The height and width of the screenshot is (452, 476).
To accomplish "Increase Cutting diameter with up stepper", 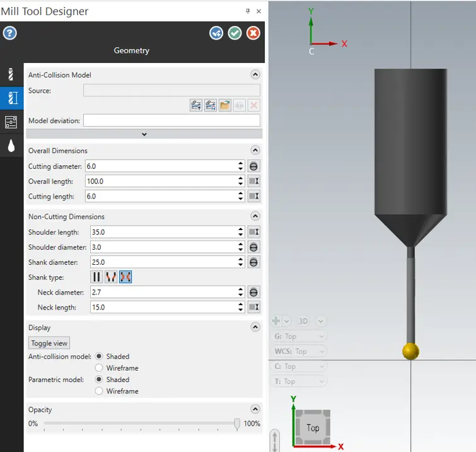I will (x=241, y=163).
